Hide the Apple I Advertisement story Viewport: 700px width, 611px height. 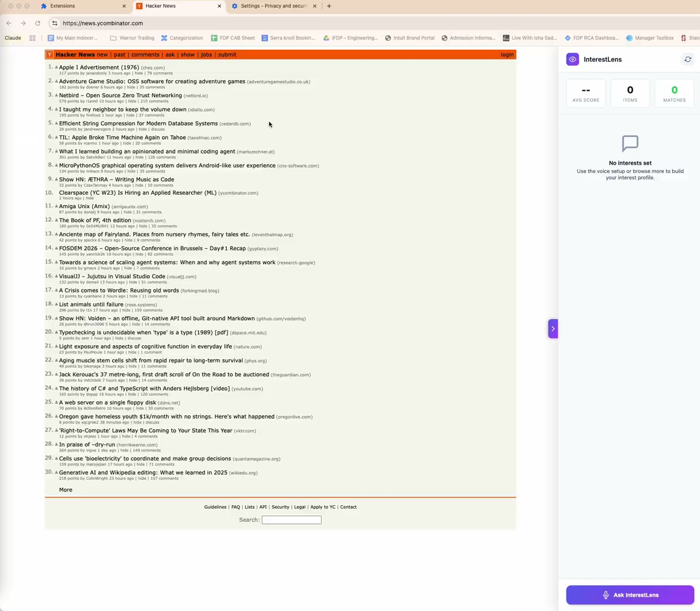(139, 73)
